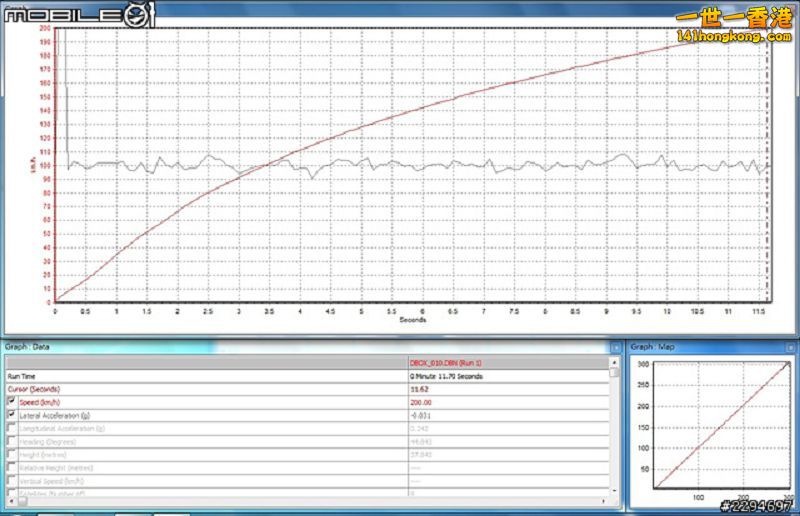Tick the Height (metres) checkbox
Image resolution: width=800 pixels, height=516 pixels.
point(12,454)
